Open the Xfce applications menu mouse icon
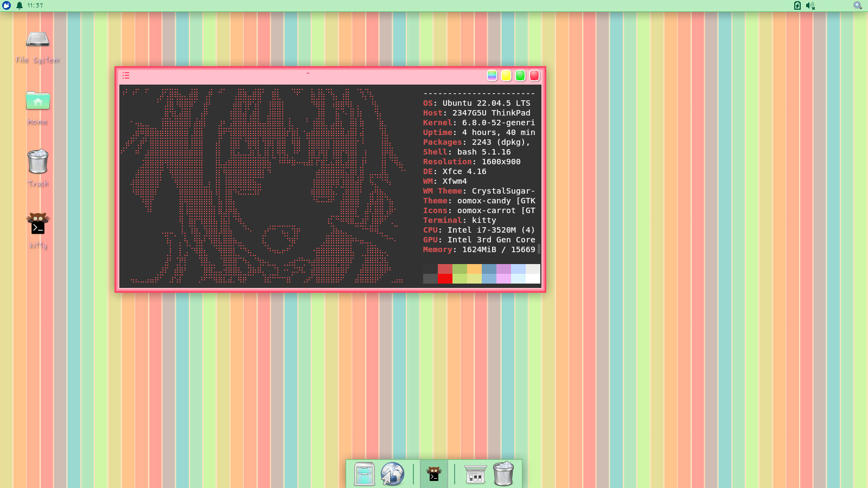 (x=7, y=5)
